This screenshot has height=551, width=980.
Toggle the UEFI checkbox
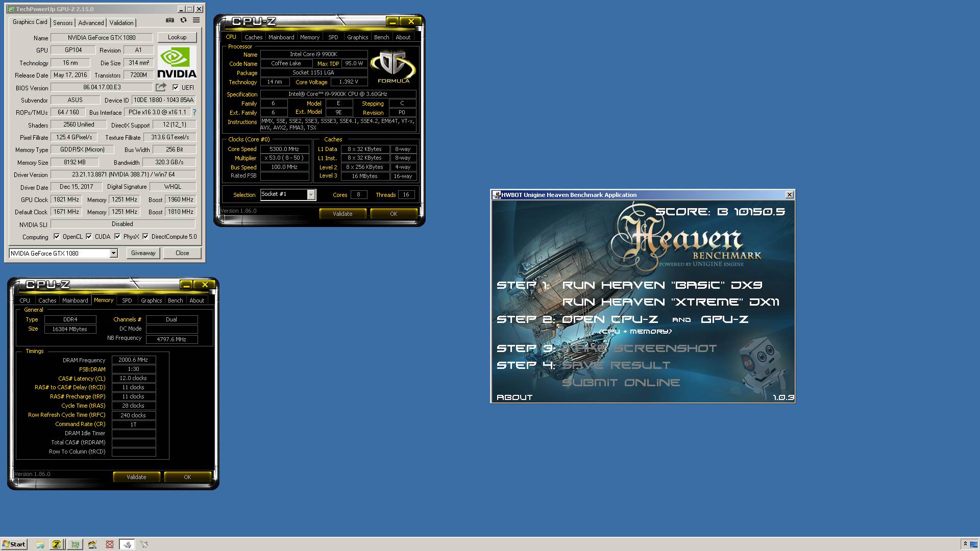tap(176, 87)
